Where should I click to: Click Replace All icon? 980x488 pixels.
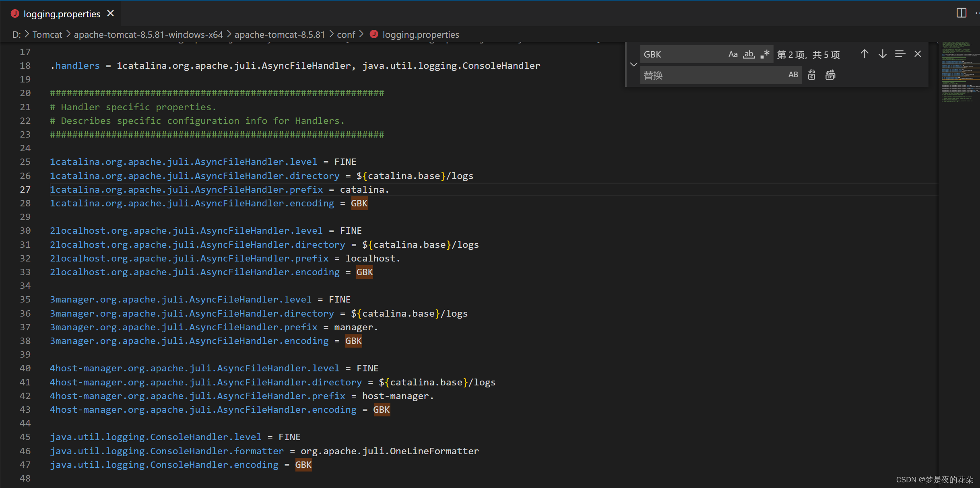click(830, 75)
